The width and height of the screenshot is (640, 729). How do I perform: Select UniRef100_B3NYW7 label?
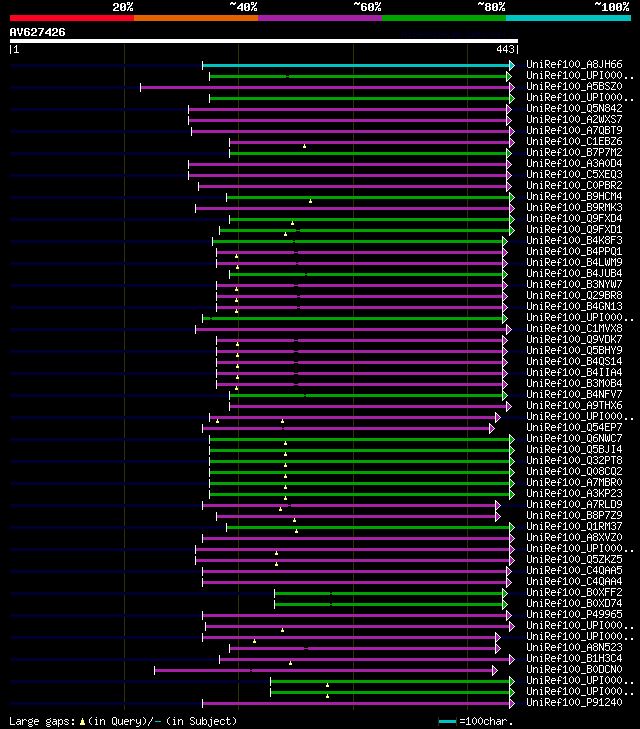574,285
